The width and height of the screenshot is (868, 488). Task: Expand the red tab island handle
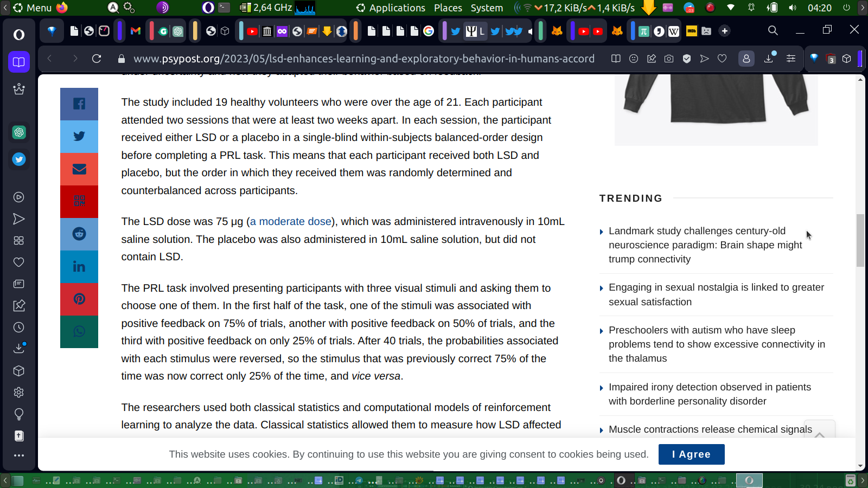click(151, 31)
